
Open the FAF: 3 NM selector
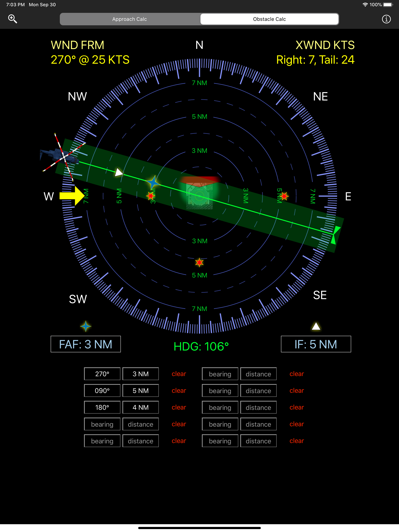(x=86, y=344)
